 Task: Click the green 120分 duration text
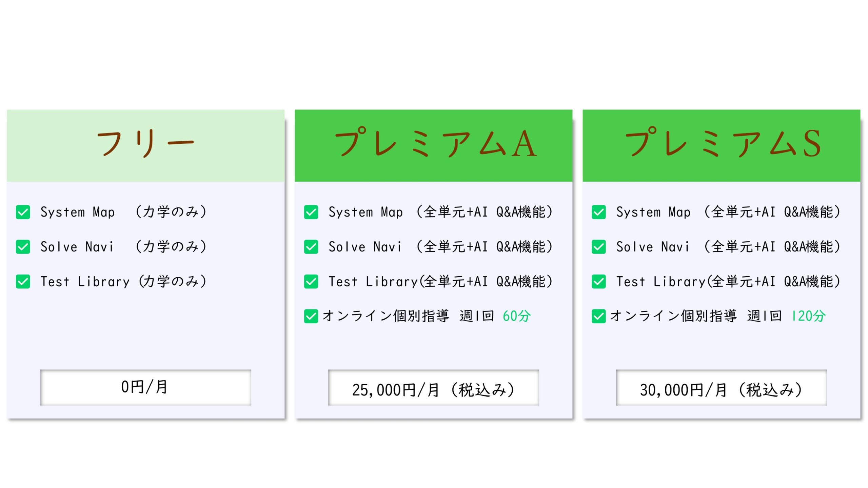pyautogui.click(x=808, y=316)
